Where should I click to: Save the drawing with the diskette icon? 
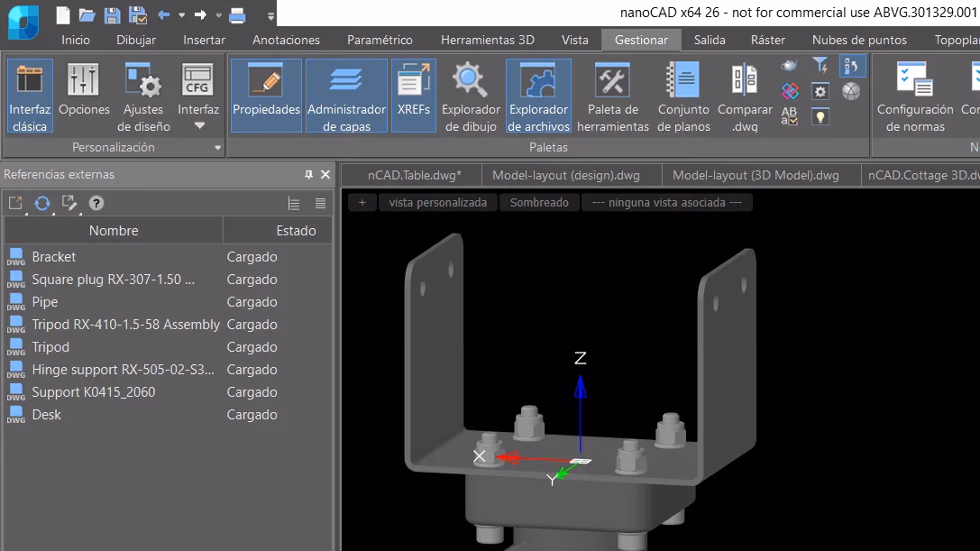pyautogui.click(x=112, y=15)
